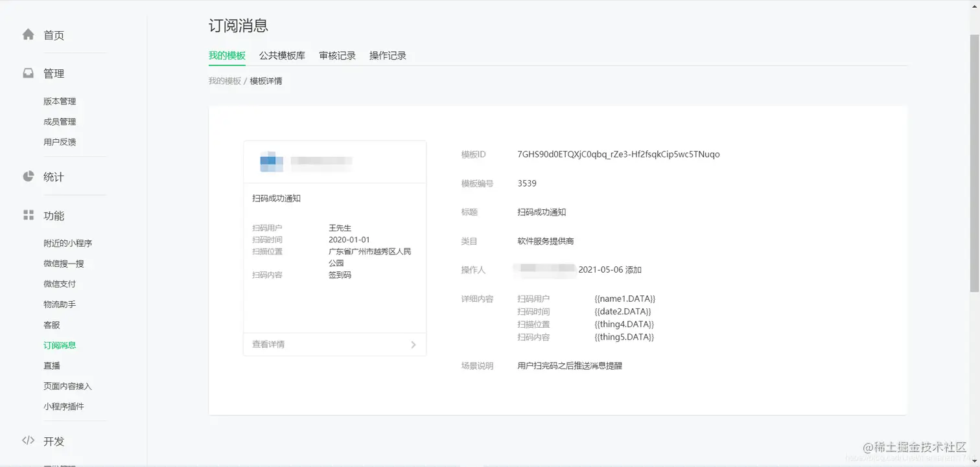Select the 我的模板 tab
The height and width of the screenshot is (467, 980).
point(227,56)
